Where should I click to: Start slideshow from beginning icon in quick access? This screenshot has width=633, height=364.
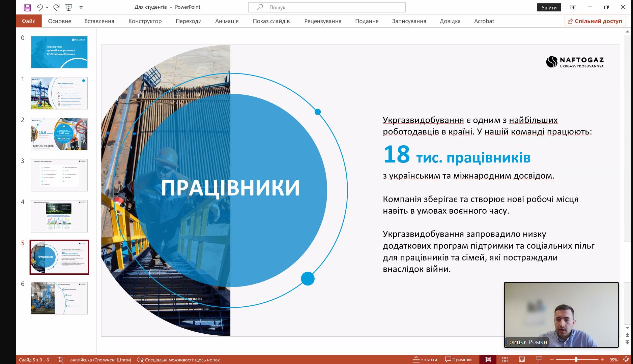69,7
